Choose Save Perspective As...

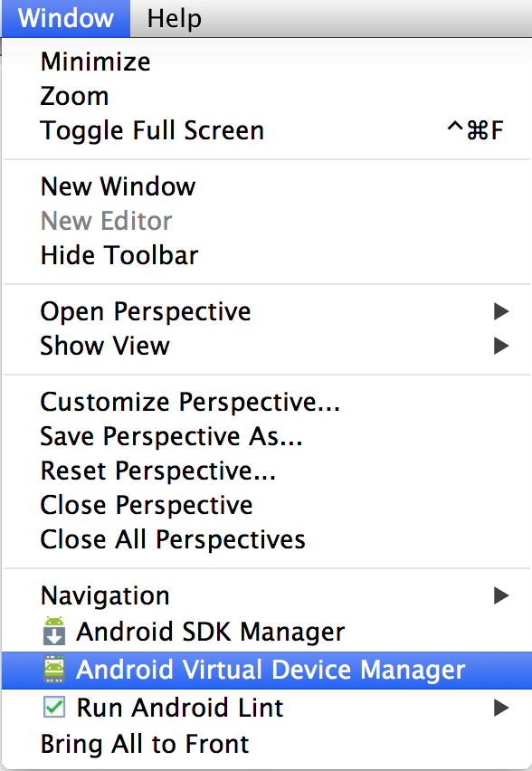266,436
